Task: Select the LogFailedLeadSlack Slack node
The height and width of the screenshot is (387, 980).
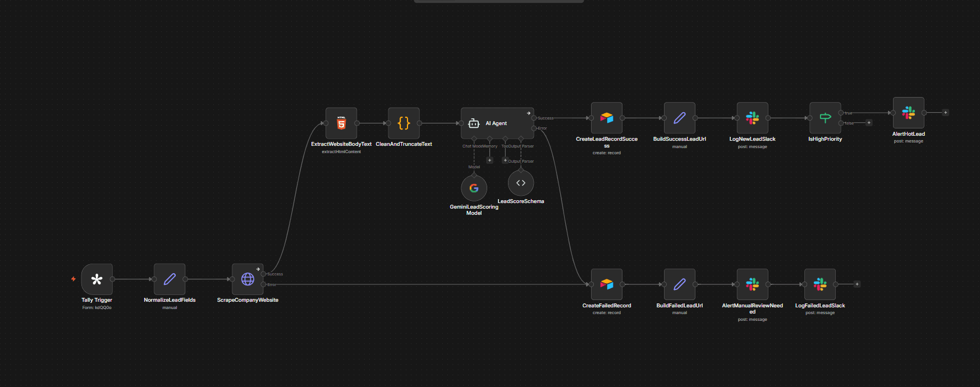Action: click(820, 284)
